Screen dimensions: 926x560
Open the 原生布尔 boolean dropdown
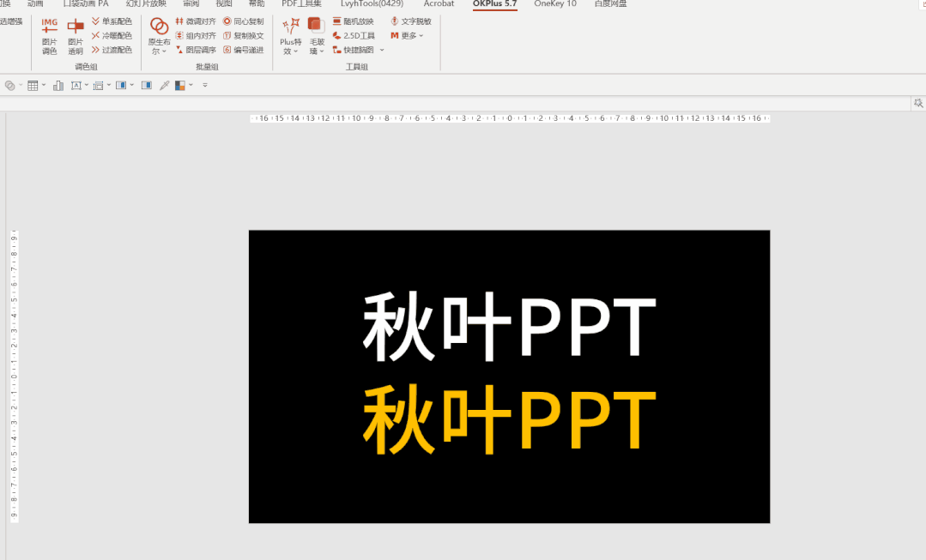pyautogui.click(x=159, y=36)
